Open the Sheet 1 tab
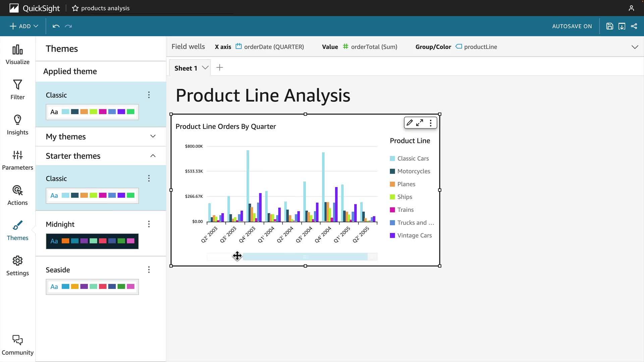Image resolution: width=644 pixels, height=362 pixels. (186, 68)
